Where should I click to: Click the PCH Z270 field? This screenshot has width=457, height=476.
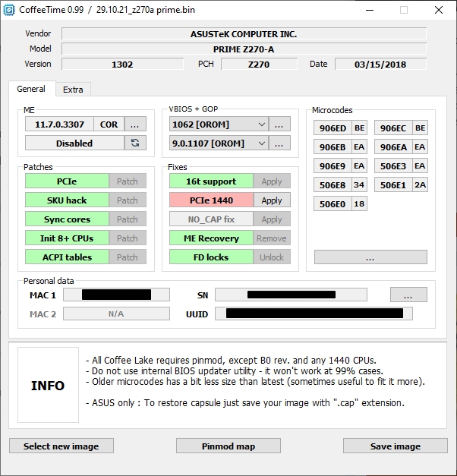(x=259, y=64)
